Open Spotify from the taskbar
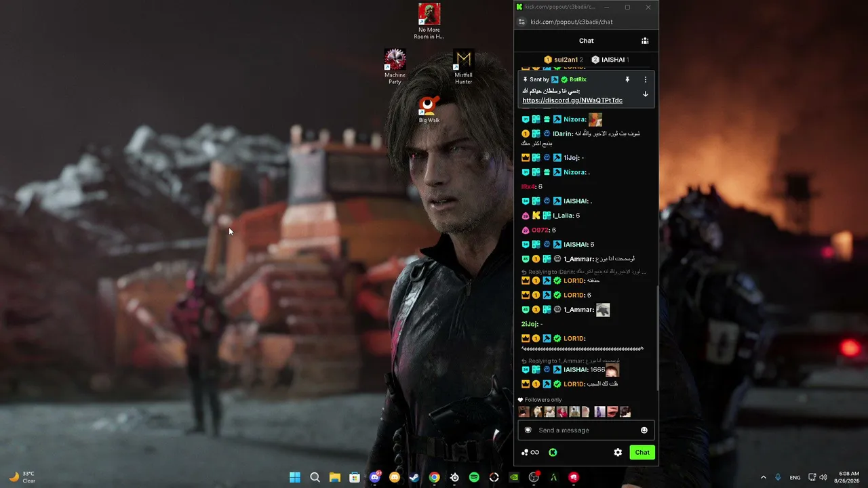This screenshot has height=488, width=868. 474,477
